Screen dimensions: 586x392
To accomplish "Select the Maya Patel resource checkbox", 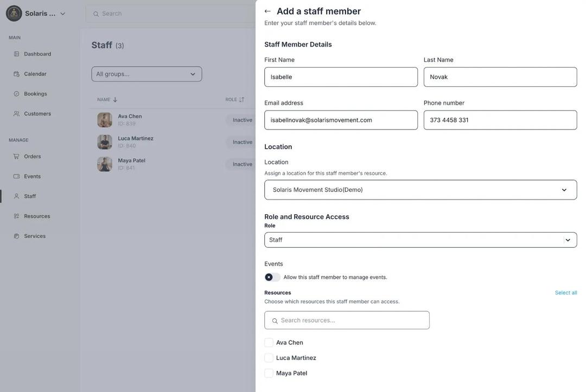I will tap(269, 373).
